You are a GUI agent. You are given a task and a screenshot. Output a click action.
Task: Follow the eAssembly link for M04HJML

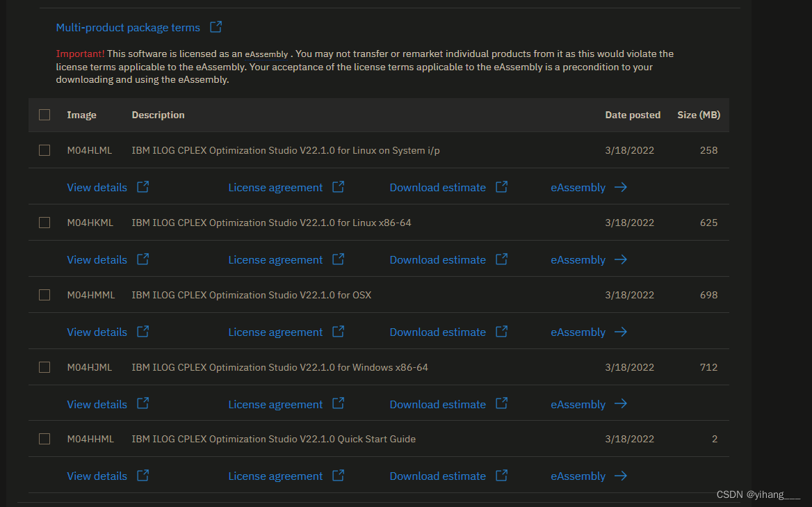point(578,405)
